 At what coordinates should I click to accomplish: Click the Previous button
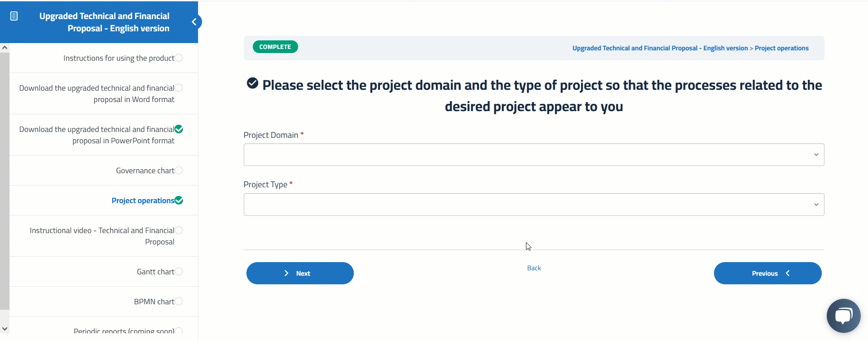pos(767,273)
